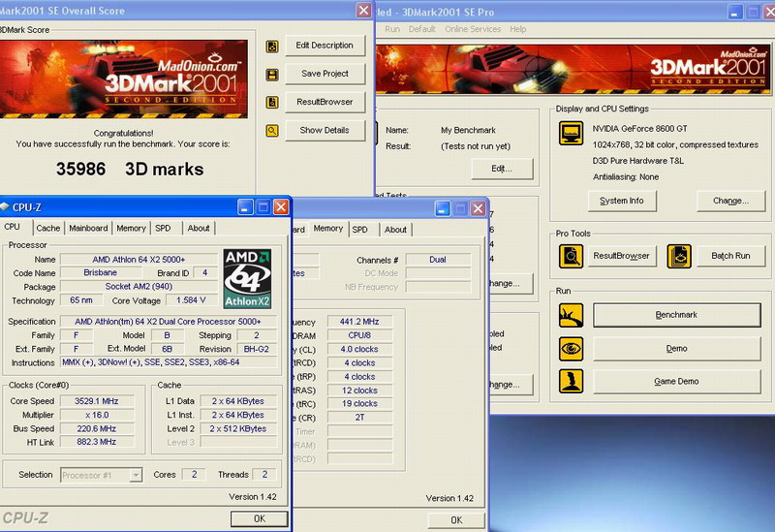Click the Benchmark run icon
775x532 pixels.
[571, 316]
